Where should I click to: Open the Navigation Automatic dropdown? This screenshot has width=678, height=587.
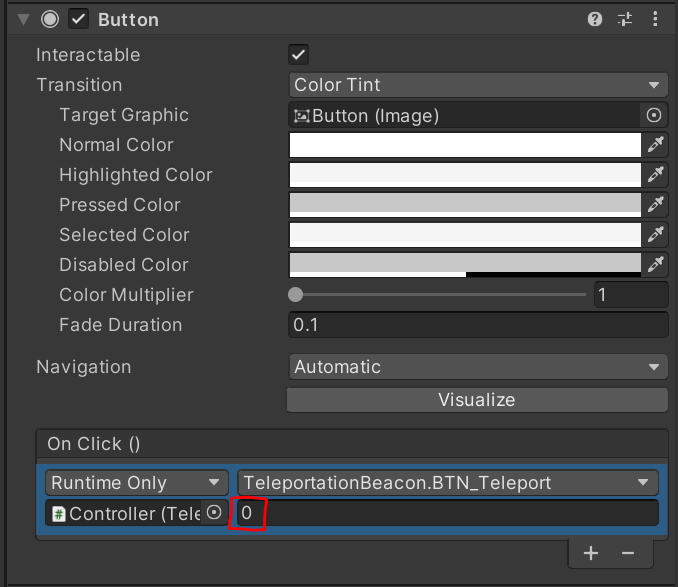coord(478,367)
